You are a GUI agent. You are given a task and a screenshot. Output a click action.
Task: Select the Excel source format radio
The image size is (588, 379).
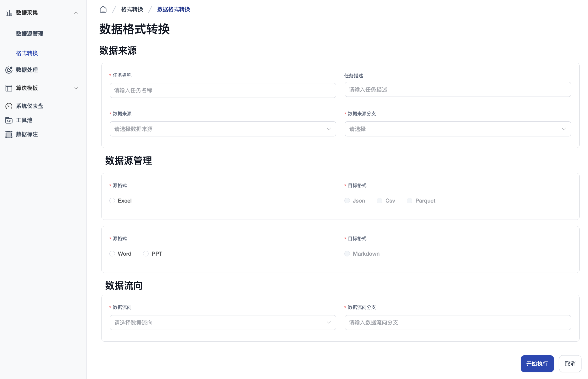[112, 201]
